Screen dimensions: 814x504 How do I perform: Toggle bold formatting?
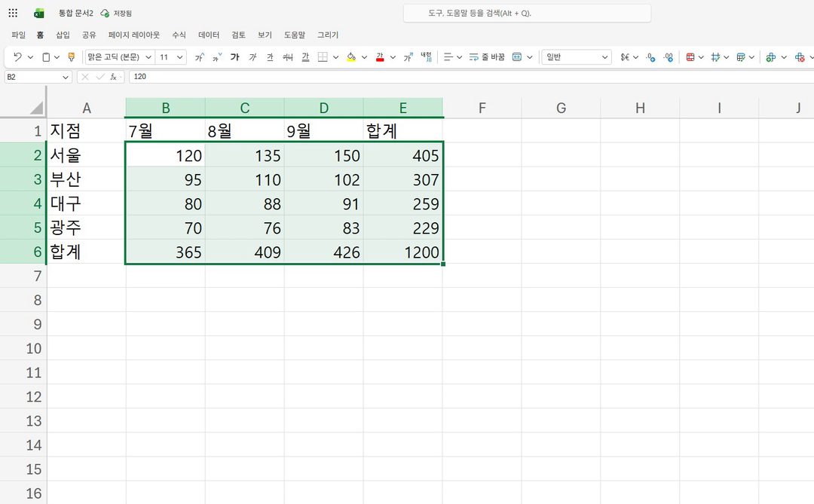point(235,57)
